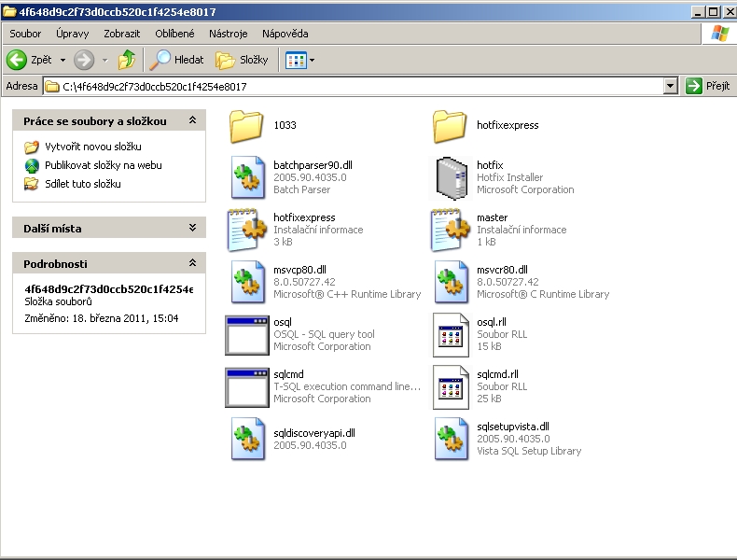Open the Oblíbené menu
The image size is (737, 560).
(x=174, y=34)
